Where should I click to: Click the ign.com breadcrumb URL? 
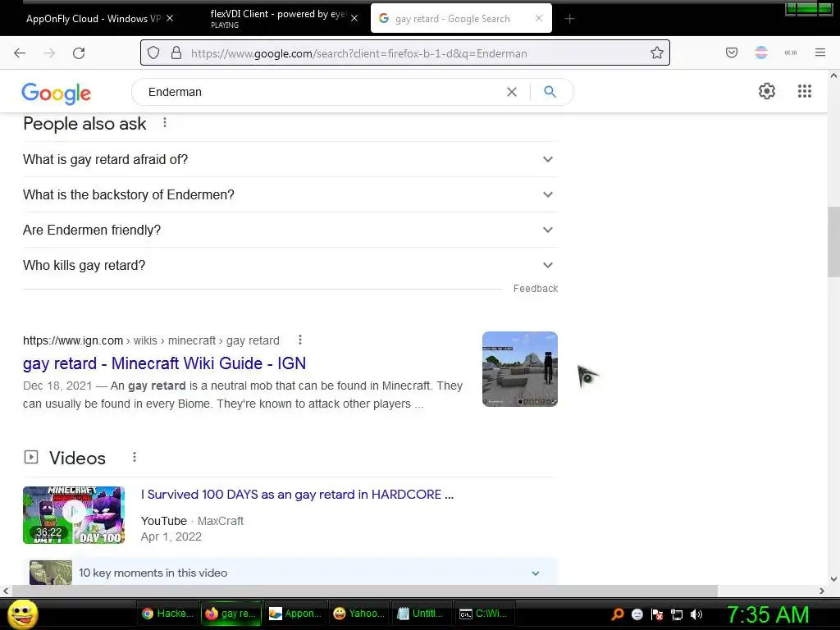pyautogui.click(x=151, y=340)
